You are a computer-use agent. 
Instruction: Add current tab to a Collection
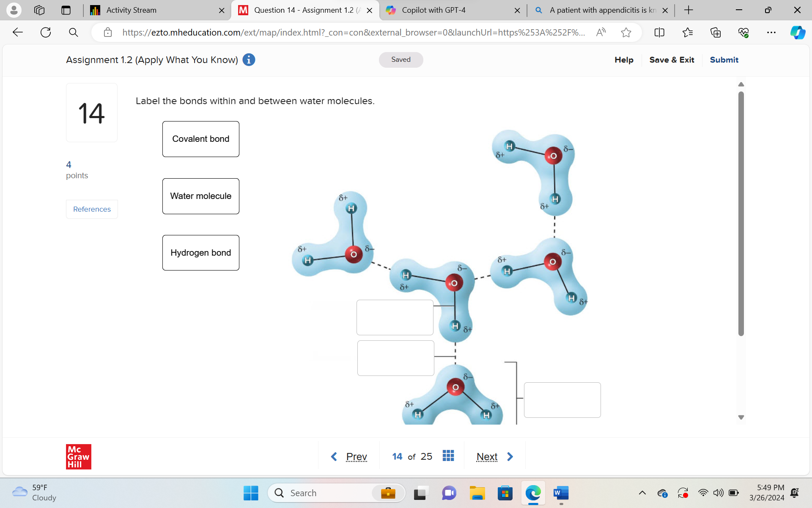click(x=716, y=32)
